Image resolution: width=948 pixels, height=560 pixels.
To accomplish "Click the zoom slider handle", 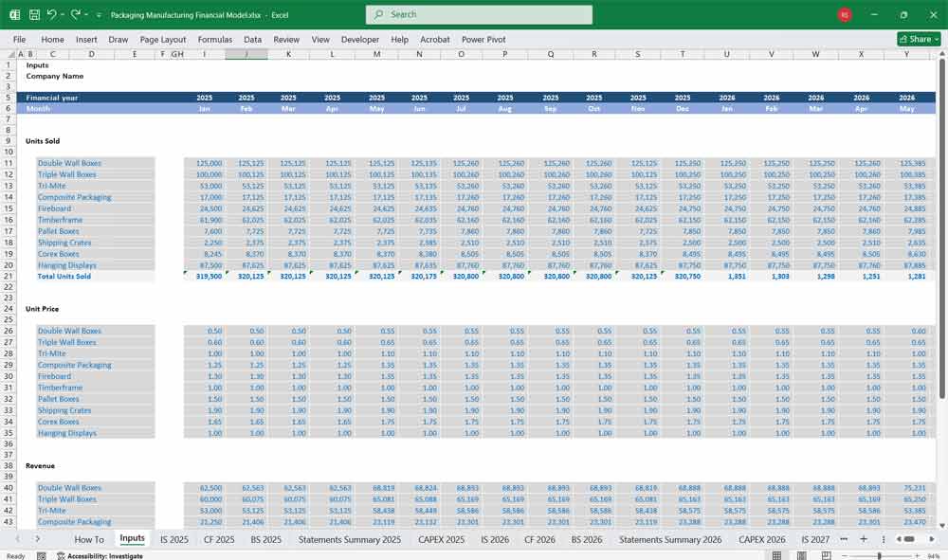I will (x=879, y=556).
